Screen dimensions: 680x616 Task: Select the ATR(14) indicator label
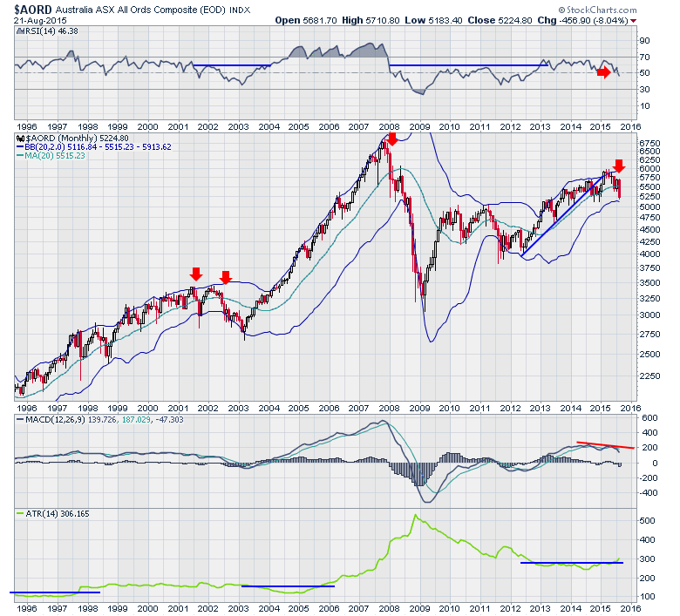[x=35, y=513]
